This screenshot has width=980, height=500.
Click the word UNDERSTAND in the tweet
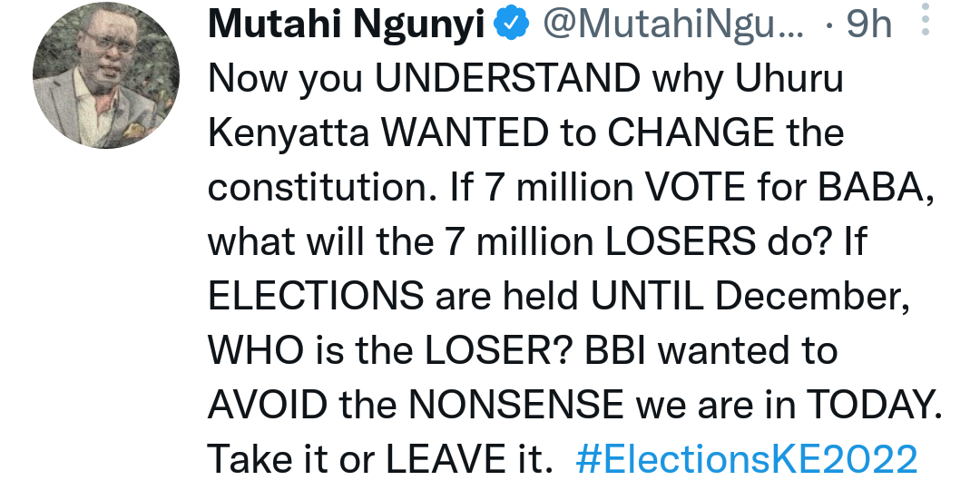[x=508, y=80]
